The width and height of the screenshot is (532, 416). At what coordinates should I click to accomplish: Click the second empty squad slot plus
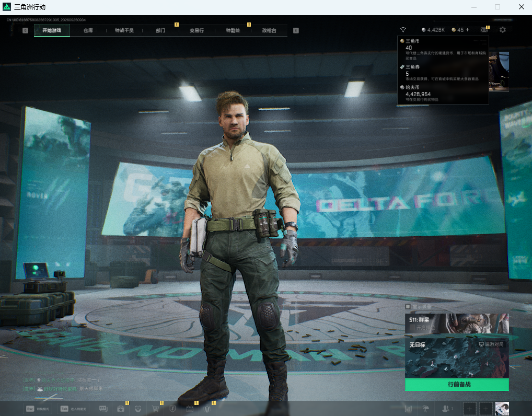tap(486, 409)
